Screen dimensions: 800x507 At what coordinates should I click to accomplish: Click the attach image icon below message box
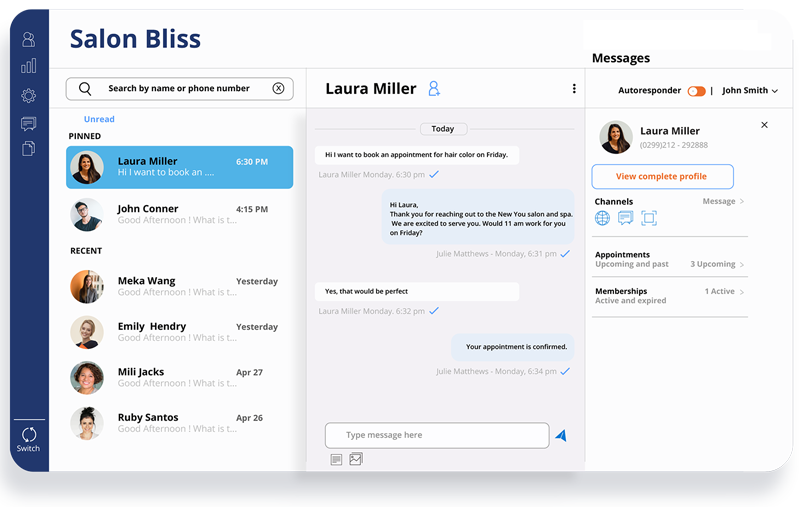click(355, 459)
